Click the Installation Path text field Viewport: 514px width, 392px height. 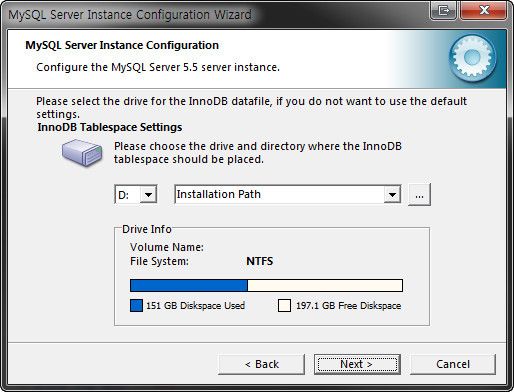pyautogui.click(x=279, y=194)
